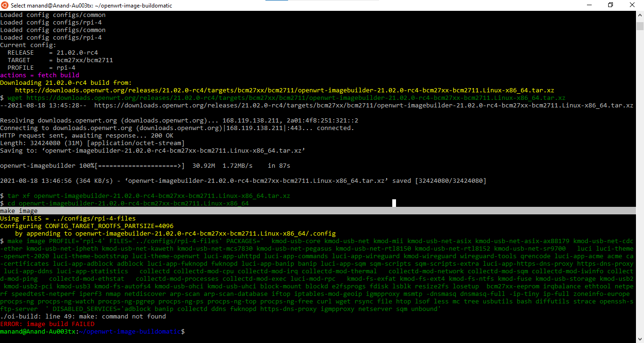Click the 'Resolving downloads.openwrt.org' line
This screenshot has width=644, height=343.
(x=179, y=121)
